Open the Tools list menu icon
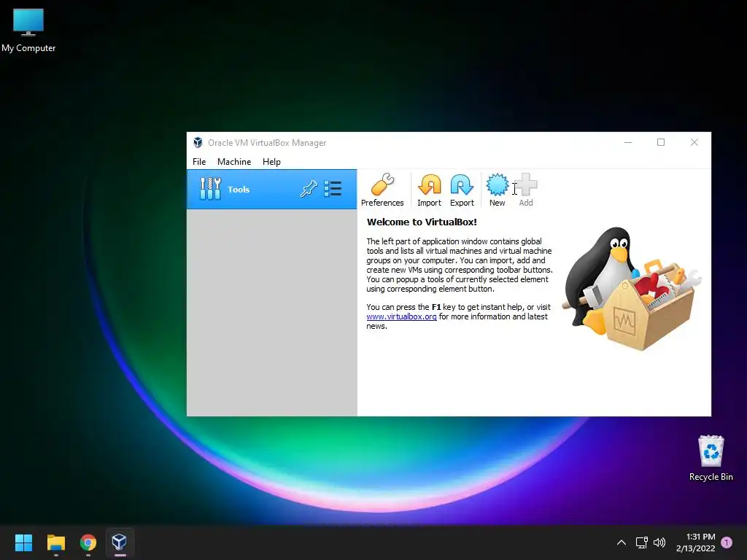This screenshot has height=560, width=747. point(333,189)
